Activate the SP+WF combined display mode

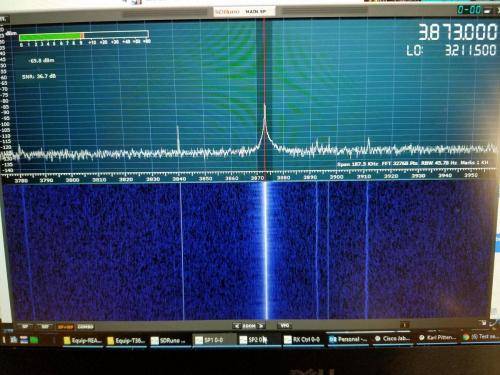pos(65,327)
